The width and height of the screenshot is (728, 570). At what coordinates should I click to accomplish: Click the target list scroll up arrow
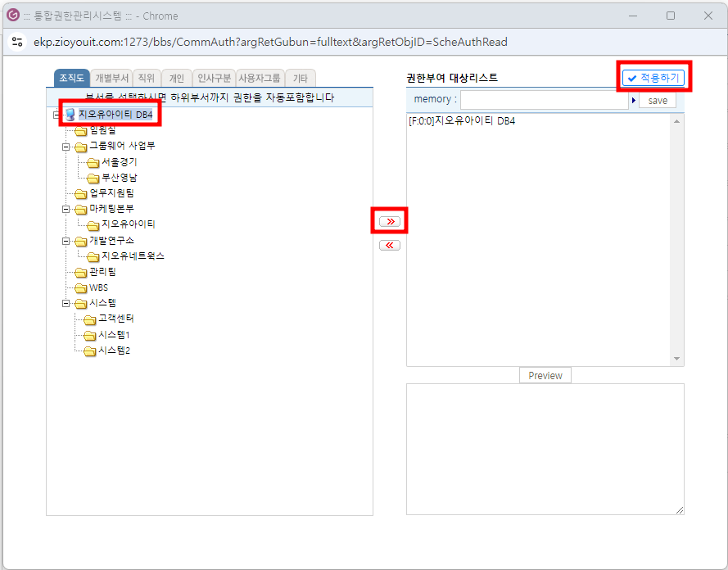tap(676, 121)
